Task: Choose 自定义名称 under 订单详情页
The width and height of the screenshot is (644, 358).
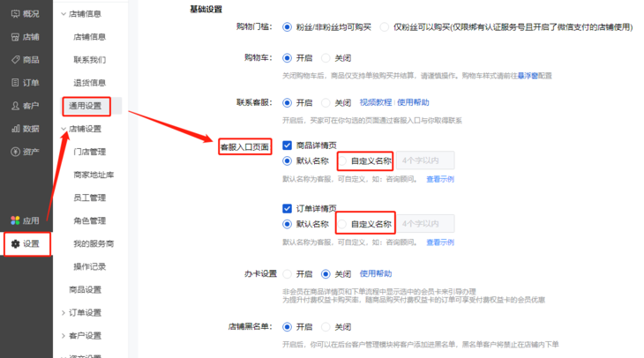Action: pos(341,224)
